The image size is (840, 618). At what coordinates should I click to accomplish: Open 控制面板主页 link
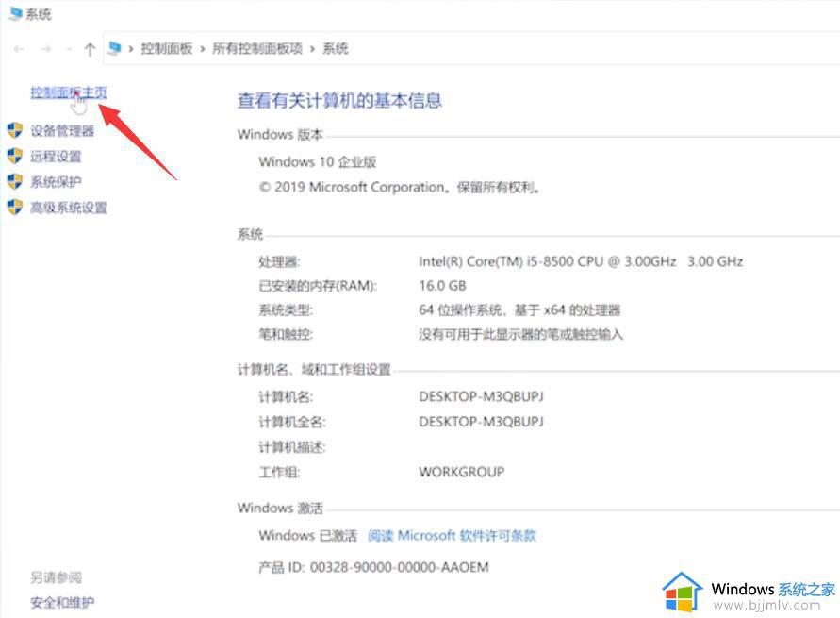[69, 92]
